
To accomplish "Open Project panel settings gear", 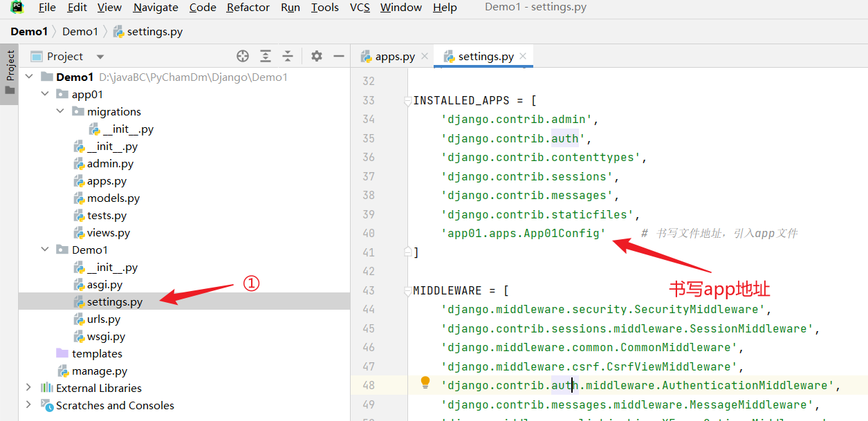I will (317, 56).
